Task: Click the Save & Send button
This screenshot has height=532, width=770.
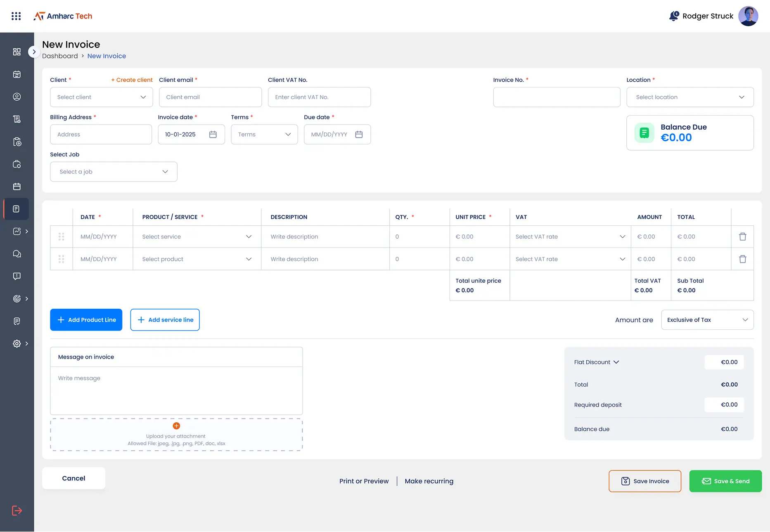Action: click(725, 481)
